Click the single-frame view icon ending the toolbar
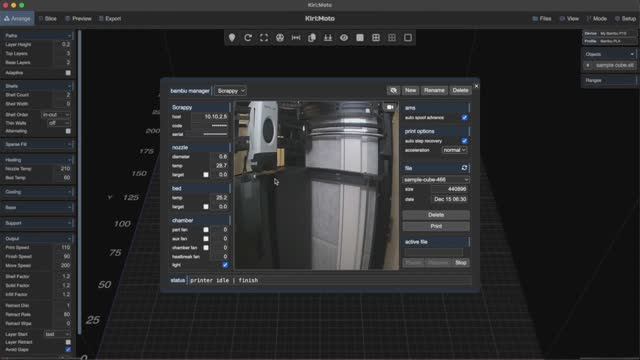The height and width of the screenshot is (360, 640). click(408, 38)
